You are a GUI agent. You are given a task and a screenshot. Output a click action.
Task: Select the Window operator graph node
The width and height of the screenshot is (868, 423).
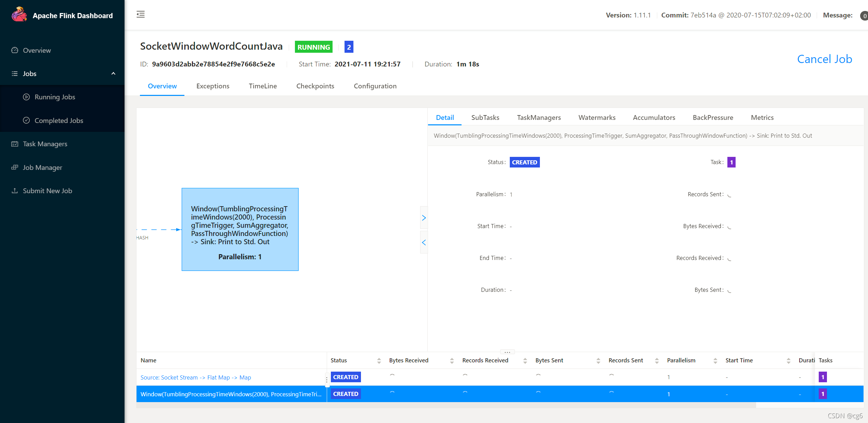[x=240, y=229]
